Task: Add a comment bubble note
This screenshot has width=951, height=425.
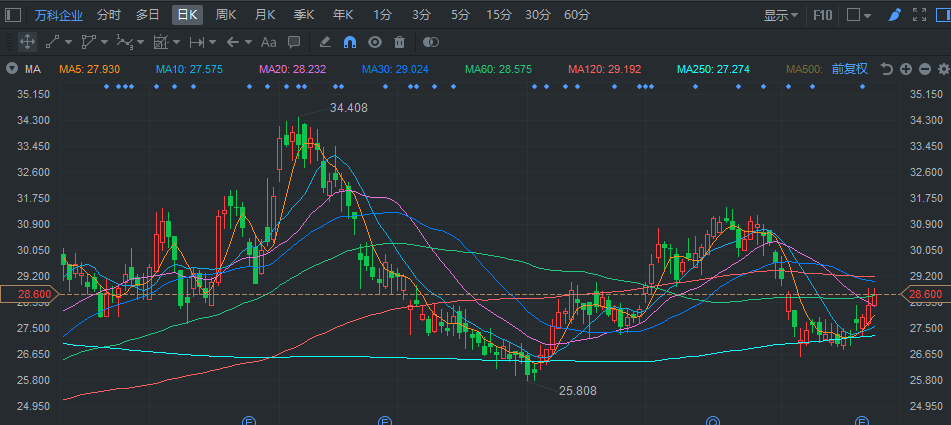Action: 294,42
